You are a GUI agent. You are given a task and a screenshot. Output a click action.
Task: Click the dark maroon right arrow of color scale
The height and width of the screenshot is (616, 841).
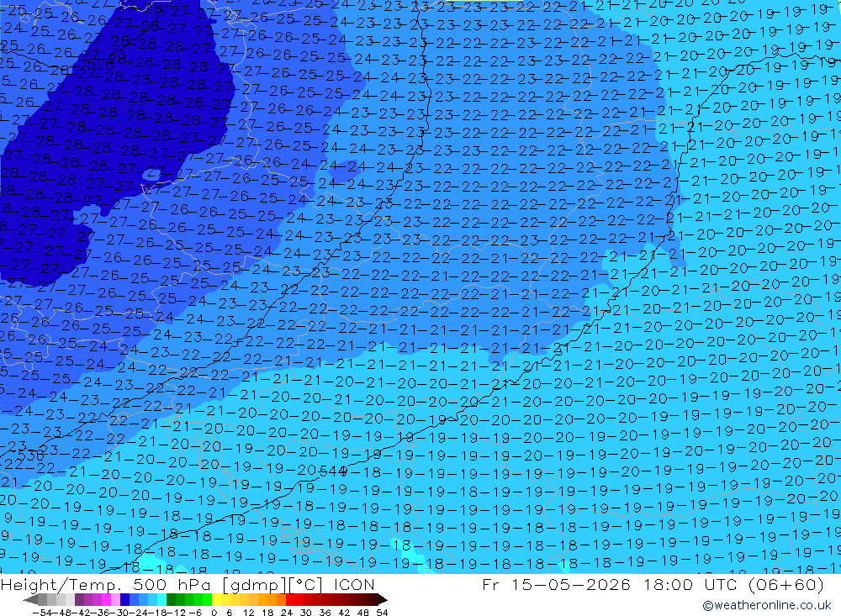click(x=383, y=600)
